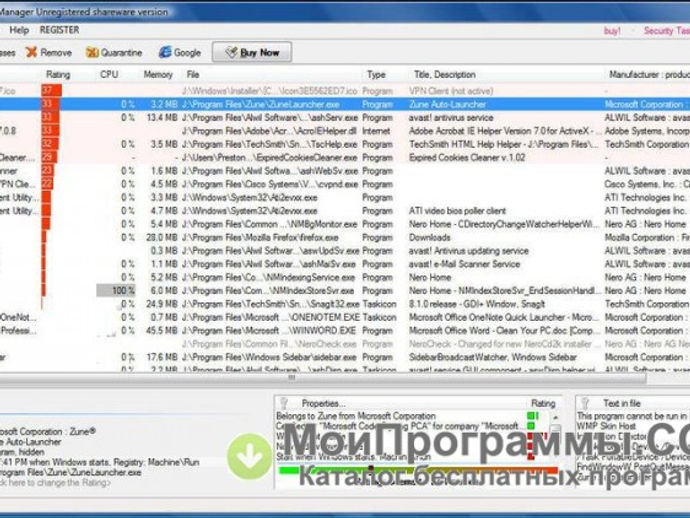Click the horizontal scrollbar of process list
Viewport: 690px width, 518px height.
pyautogui.click(x=323, y=378)
